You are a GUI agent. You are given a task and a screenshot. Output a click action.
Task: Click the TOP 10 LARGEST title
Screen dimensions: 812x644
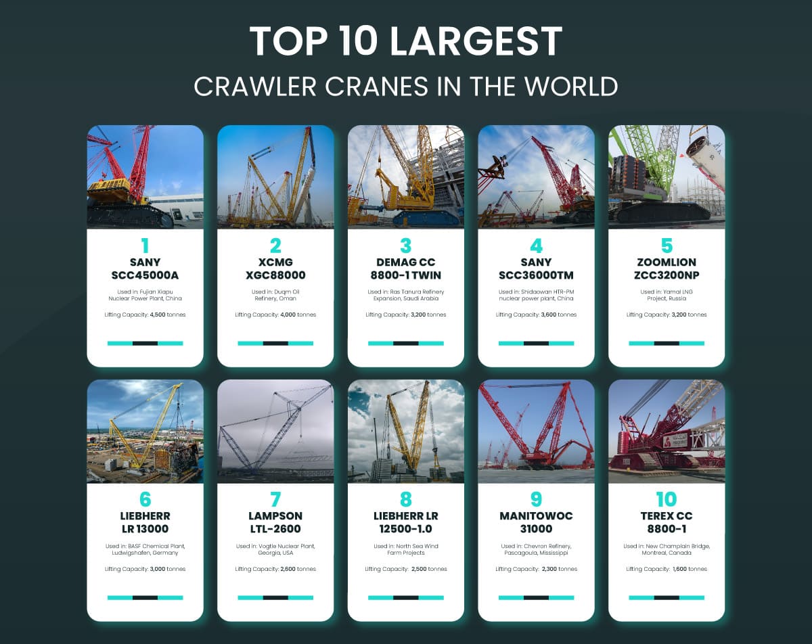(405, 41)
